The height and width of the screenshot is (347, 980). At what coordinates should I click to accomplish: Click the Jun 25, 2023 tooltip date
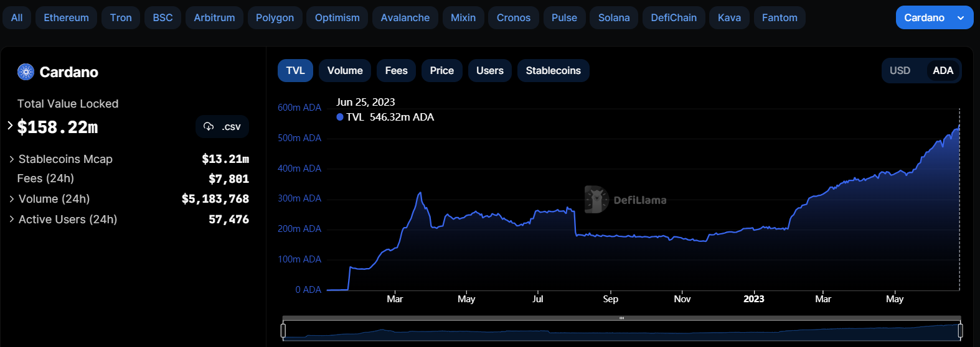pyautogui.click(x=365, y=102)
